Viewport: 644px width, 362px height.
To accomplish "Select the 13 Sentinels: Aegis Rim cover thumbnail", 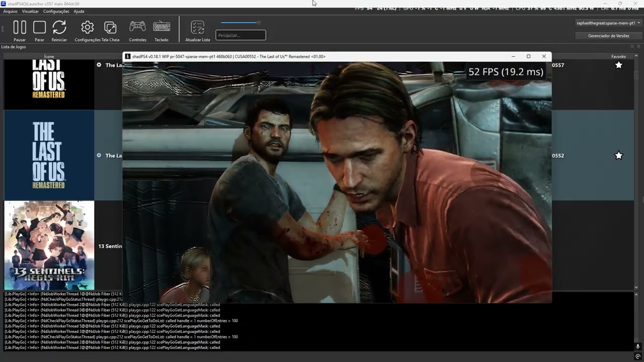I will [x=49, y=245].
